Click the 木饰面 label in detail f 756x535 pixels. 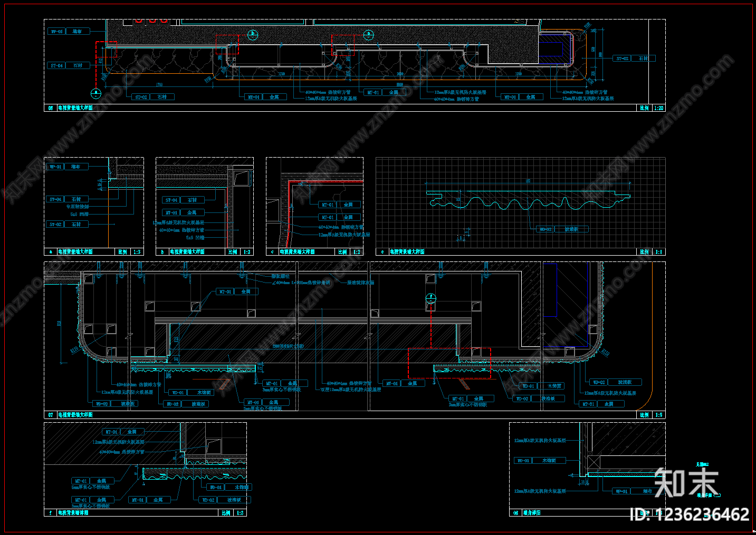point(241,488)
